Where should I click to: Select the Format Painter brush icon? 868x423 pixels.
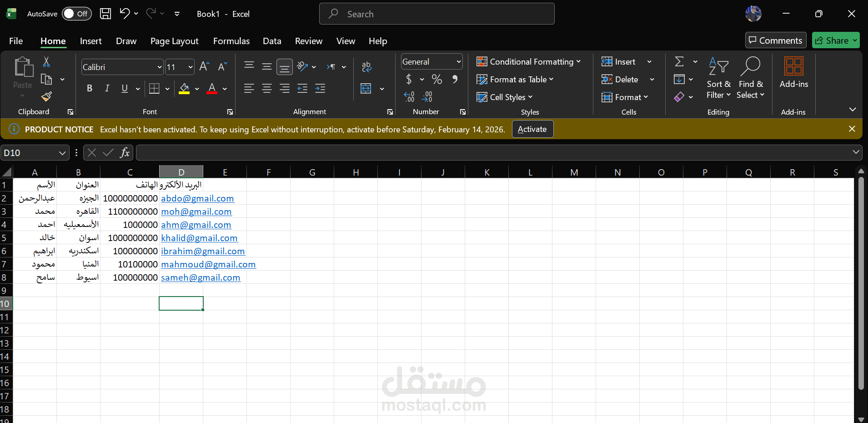pyautogui.click(x=46, y=96)
